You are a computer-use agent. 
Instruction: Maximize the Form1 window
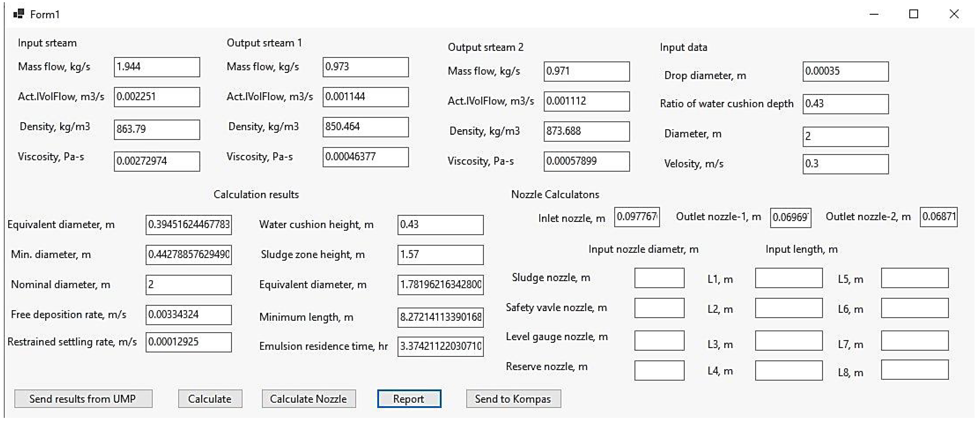pyautogui.click(x=913, y=14)
